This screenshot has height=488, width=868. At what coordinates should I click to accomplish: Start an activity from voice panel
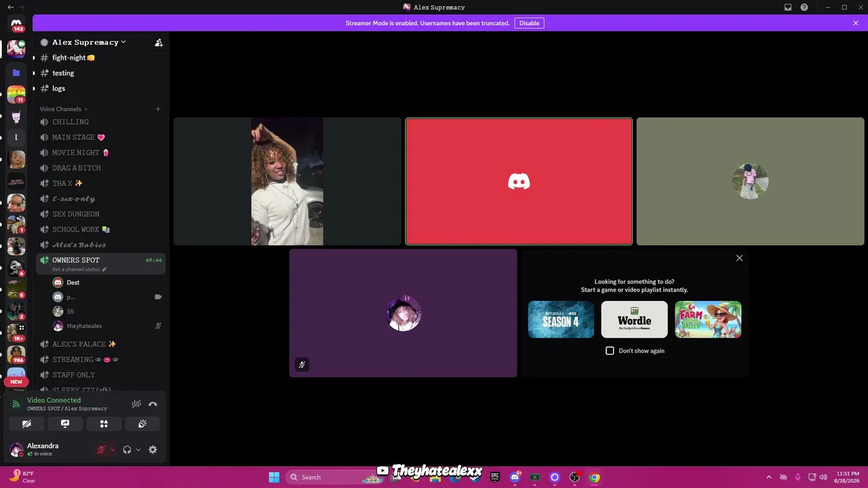(x=104, y=424)
